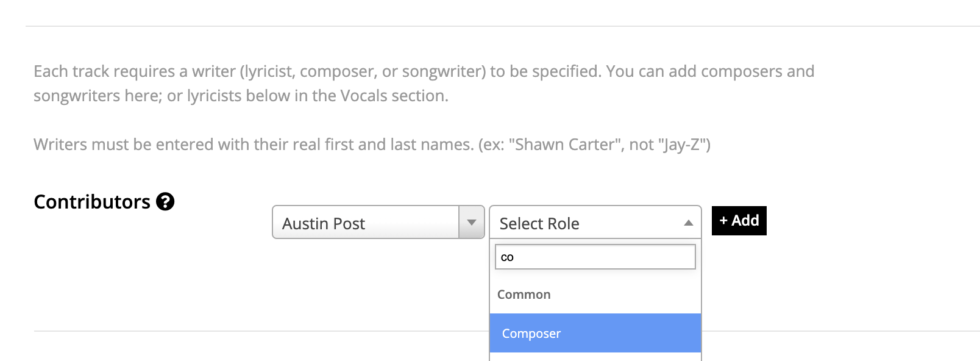Image resolution: width=980 pixels, height=361 pixels.
Task: Click the text "You can add composers and"
Action: coord(710,71)
